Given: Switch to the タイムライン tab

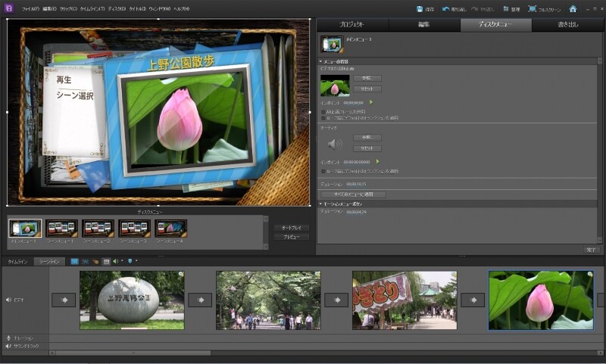Looking at the screenshot, I should pyautogui.click(x=17, y=261).
